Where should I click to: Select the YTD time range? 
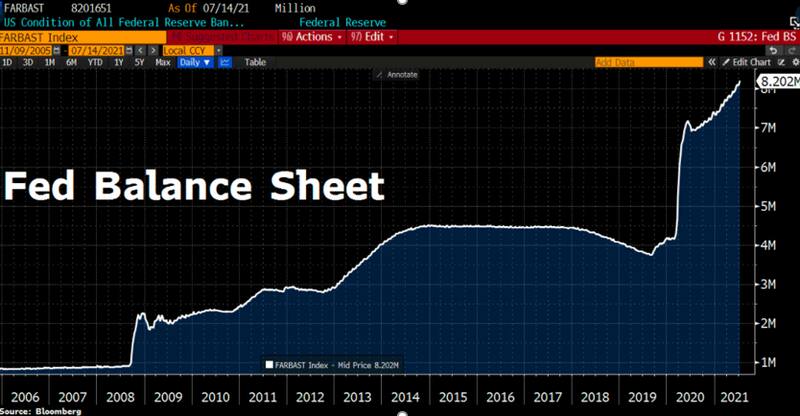(95, 62)
